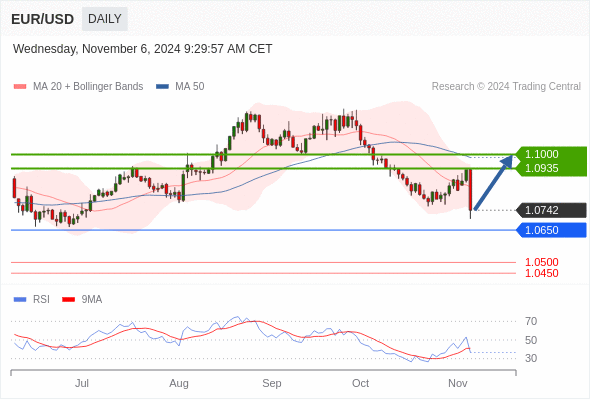Click the 1.0935 resistance price label

click(541, 168)
